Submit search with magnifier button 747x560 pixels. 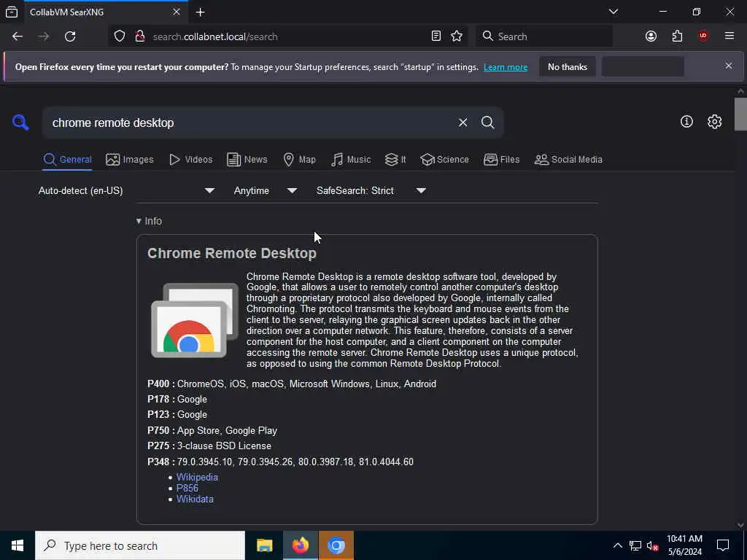487,122
